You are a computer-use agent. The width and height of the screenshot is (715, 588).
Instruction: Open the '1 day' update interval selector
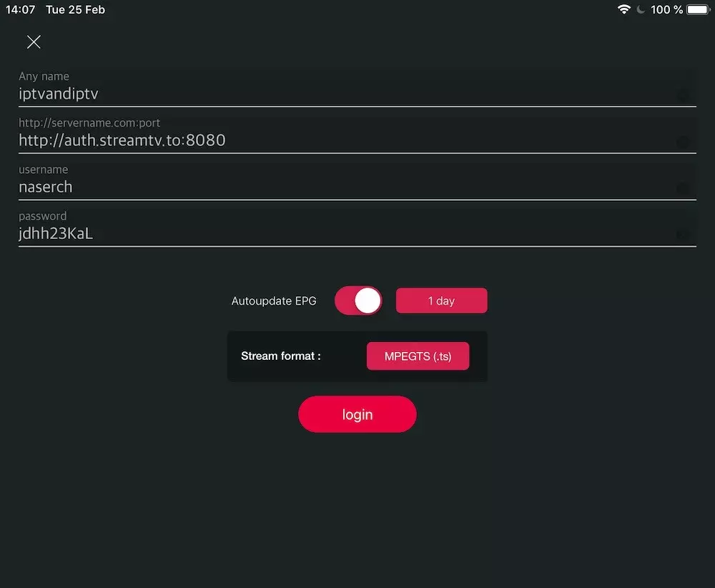pyautogui.click(x=441, y=301)
